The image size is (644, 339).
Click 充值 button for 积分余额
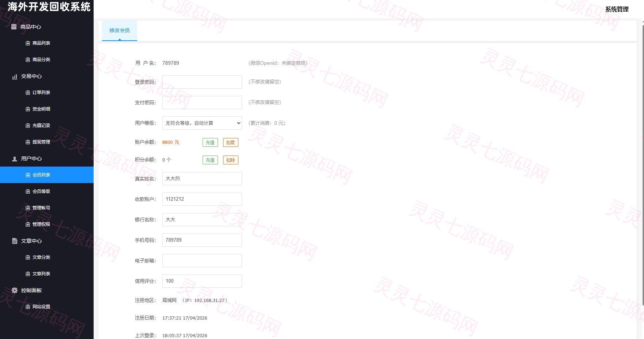coord(210,160)
